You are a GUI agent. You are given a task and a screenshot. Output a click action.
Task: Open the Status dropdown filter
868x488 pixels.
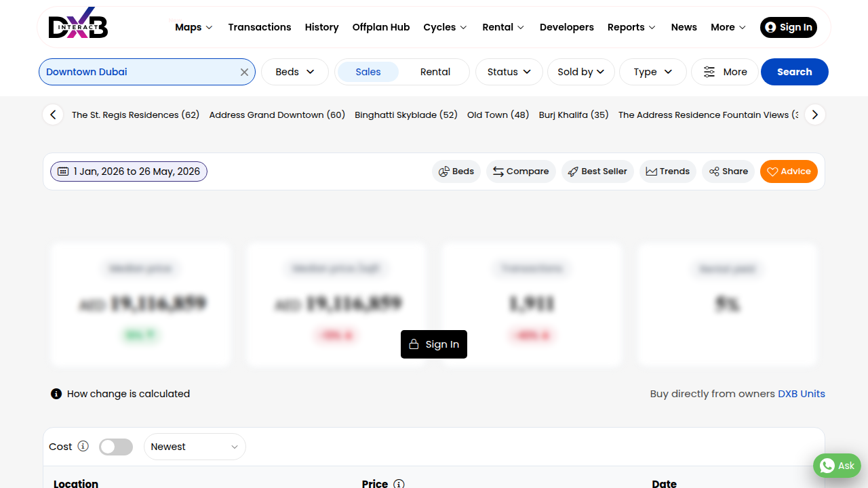coord(509,72)
